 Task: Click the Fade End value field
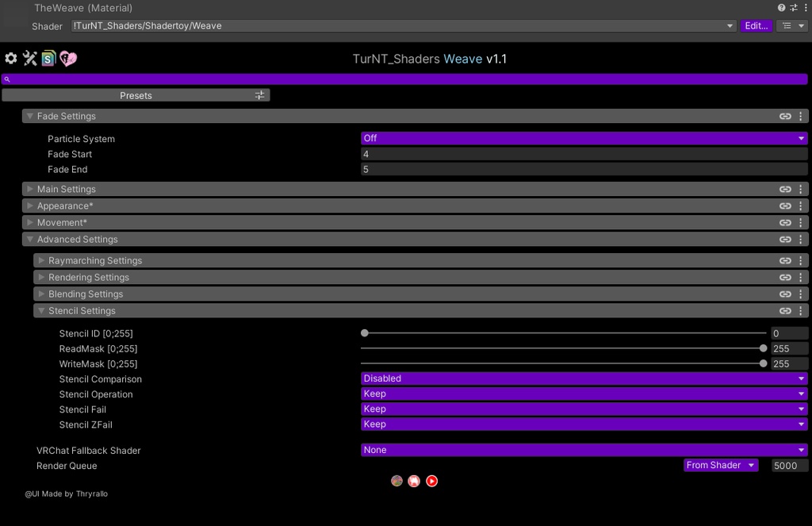click(584, 170)
